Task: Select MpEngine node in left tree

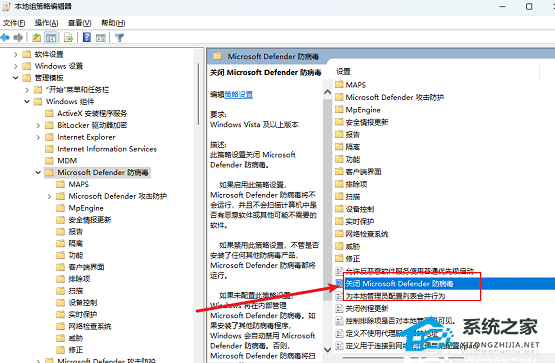Action: [86, 208]
